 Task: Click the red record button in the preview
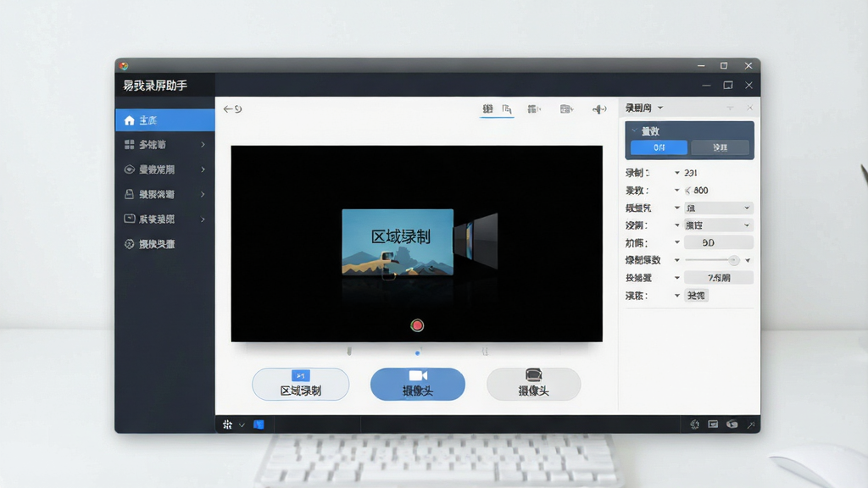click(417, 325)
